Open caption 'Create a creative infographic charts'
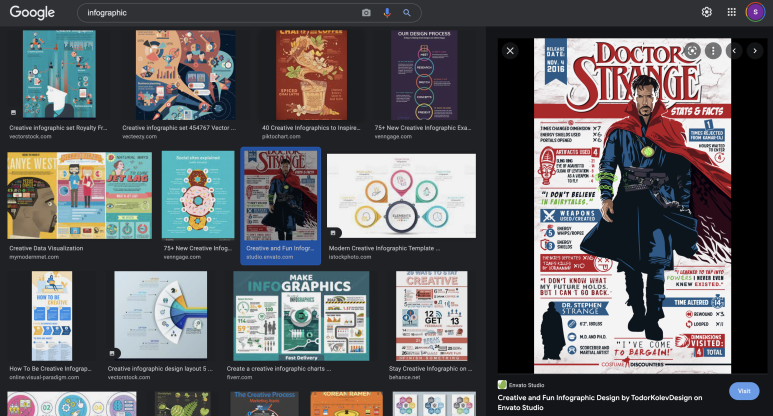The image size is (773, 416). 279,369
